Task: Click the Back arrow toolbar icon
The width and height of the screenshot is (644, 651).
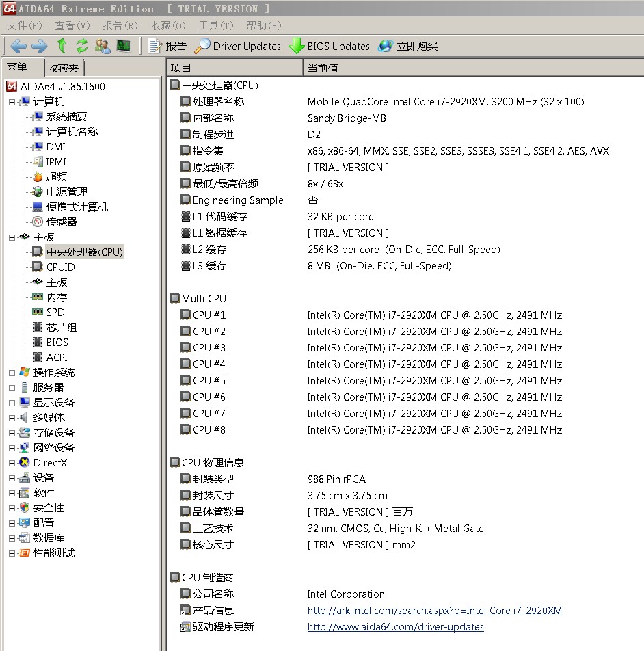Action: (18, 46)
